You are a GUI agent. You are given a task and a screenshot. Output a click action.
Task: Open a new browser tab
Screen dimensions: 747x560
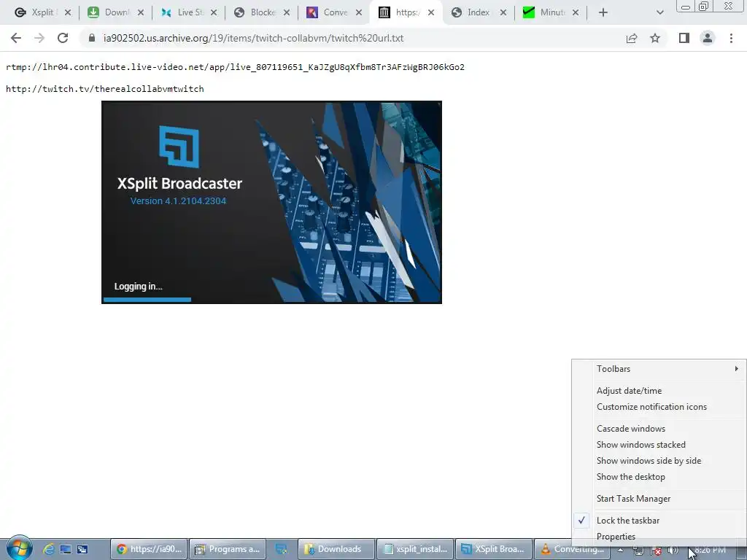(603, 12)
